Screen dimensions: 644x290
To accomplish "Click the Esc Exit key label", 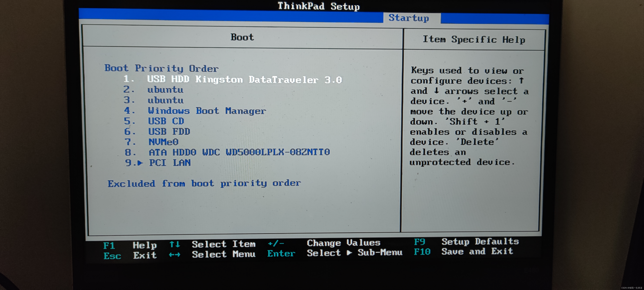I will coord(112,256).
